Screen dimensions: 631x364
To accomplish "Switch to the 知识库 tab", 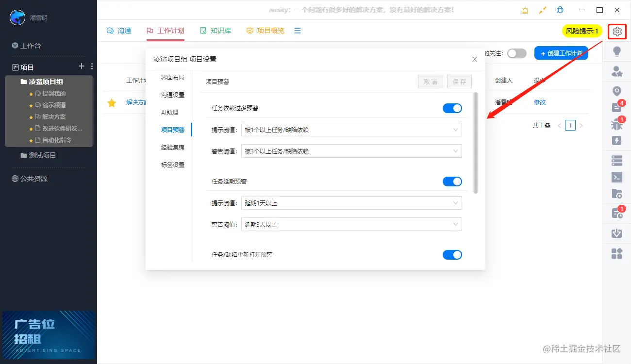I will click(216, 31).
